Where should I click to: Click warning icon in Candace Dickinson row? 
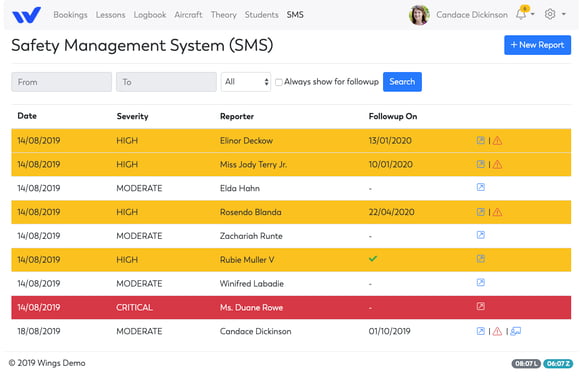coord(498,331)
